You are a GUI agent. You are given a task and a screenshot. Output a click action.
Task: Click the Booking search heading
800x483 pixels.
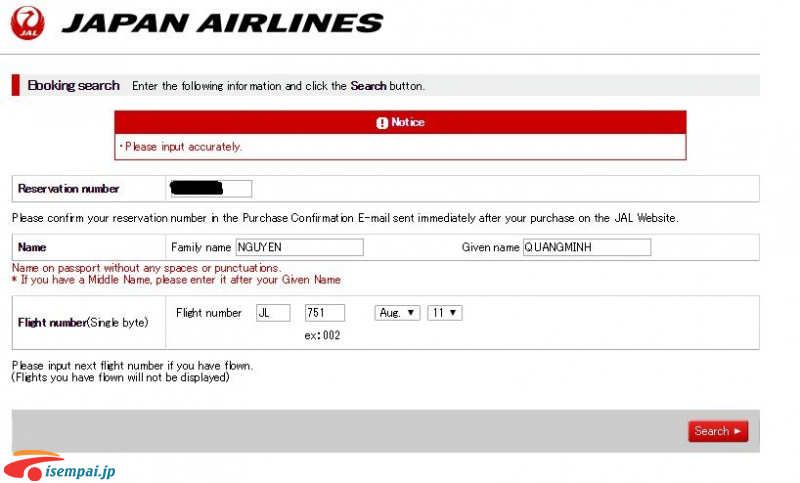[x=73, y=85]
